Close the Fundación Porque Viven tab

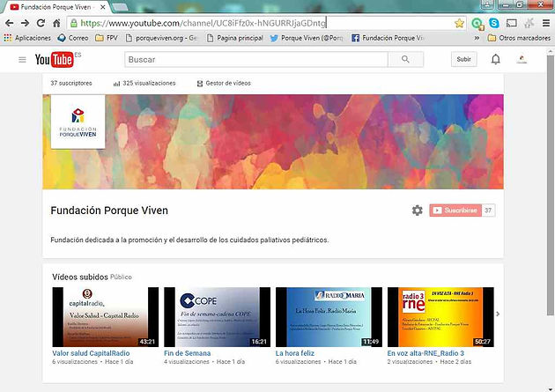click(103, 7)
